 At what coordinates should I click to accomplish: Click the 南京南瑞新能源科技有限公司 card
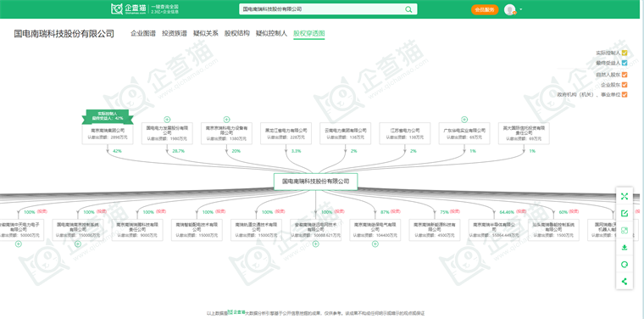(x=435, y=230)
